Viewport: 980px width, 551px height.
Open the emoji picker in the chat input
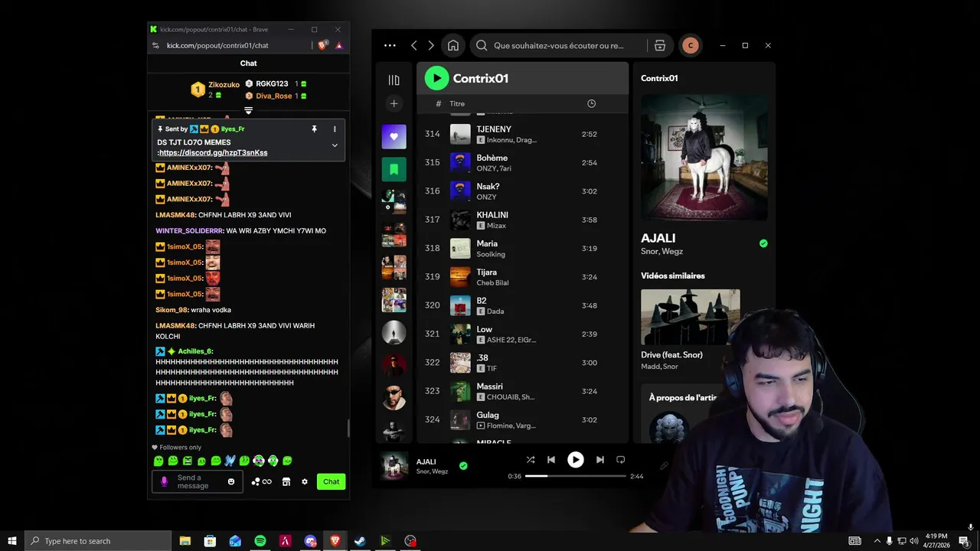click(231, 481)
